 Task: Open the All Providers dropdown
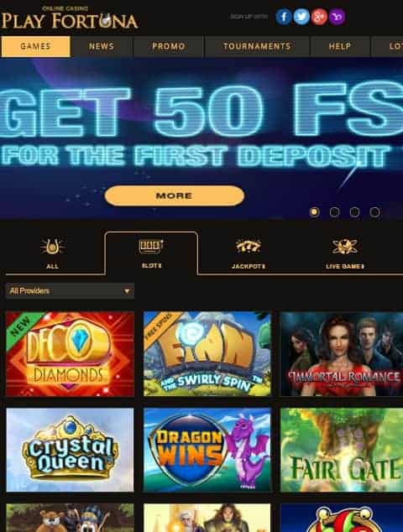pyautogui.click(x=70, y=291)
